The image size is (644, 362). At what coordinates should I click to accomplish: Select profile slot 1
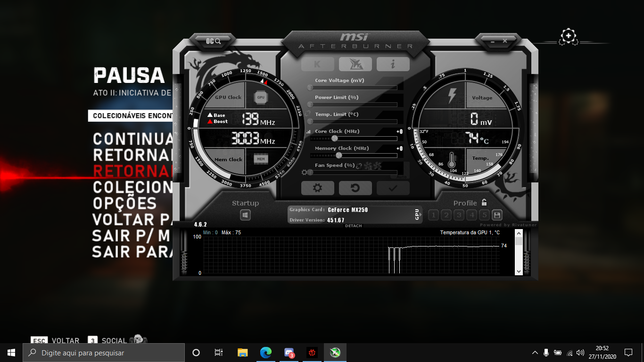point(433,215)
